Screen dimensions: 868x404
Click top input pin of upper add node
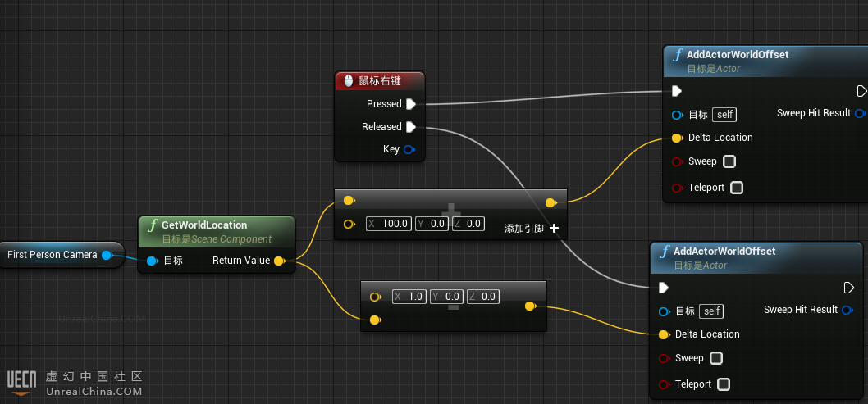(349, 200)
